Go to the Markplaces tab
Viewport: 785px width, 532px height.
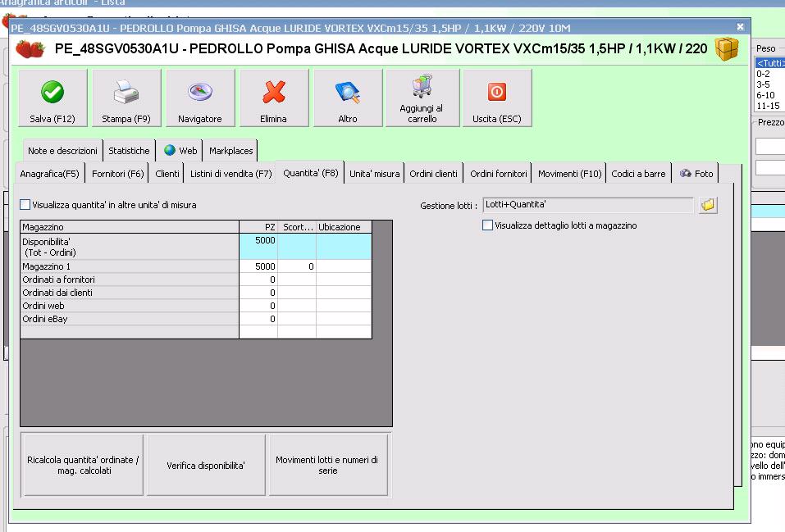coord(230,151)
